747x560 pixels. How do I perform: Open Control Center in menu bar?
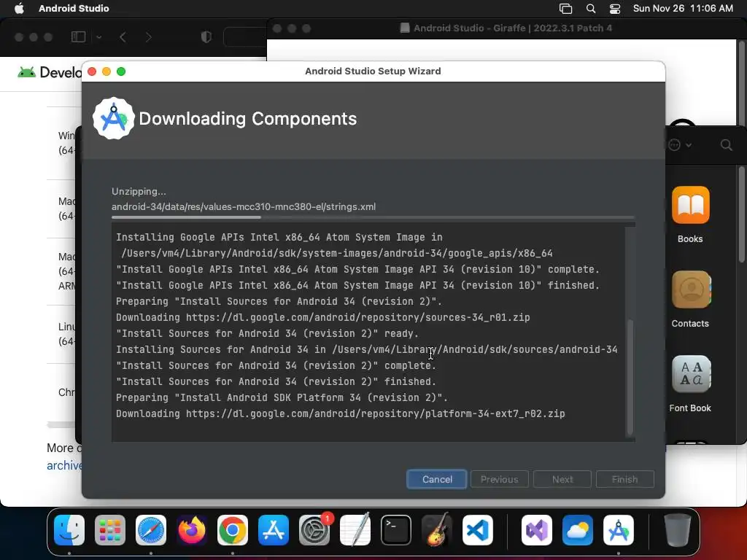click(x=615, y=9)
